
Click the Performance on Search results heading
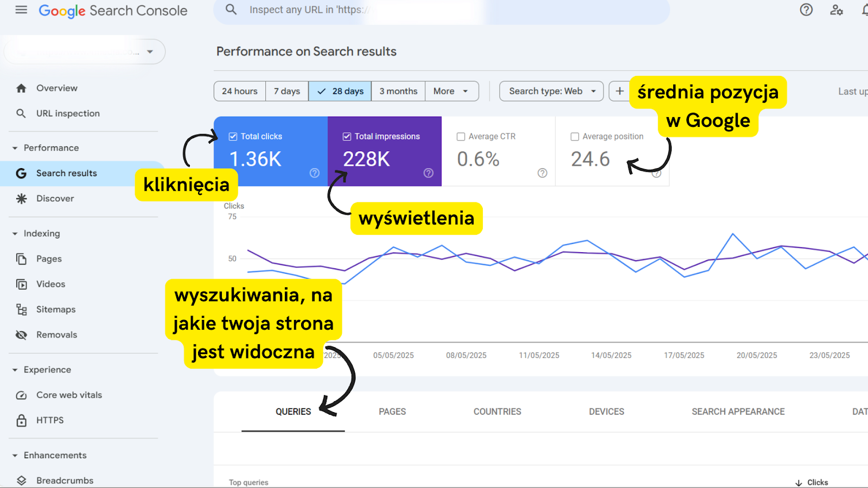[307, 52]
